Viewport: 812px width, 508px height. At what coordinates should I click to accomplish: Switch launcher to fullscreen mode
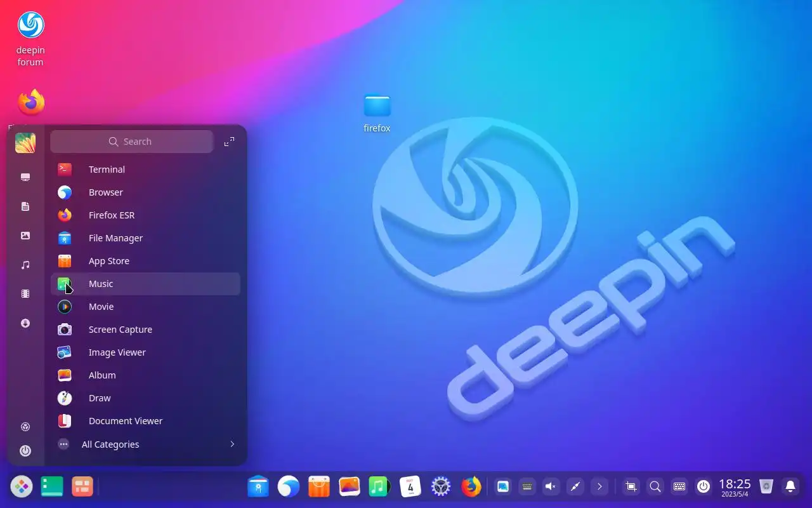click(x=230, y=142)
